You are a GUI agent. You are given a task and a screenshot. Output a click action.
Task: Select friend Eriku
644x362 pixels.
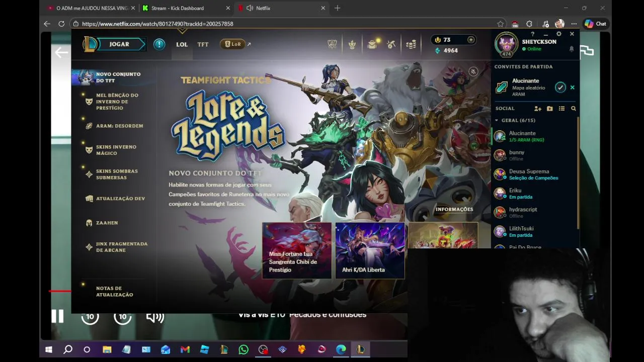(534, 194)
